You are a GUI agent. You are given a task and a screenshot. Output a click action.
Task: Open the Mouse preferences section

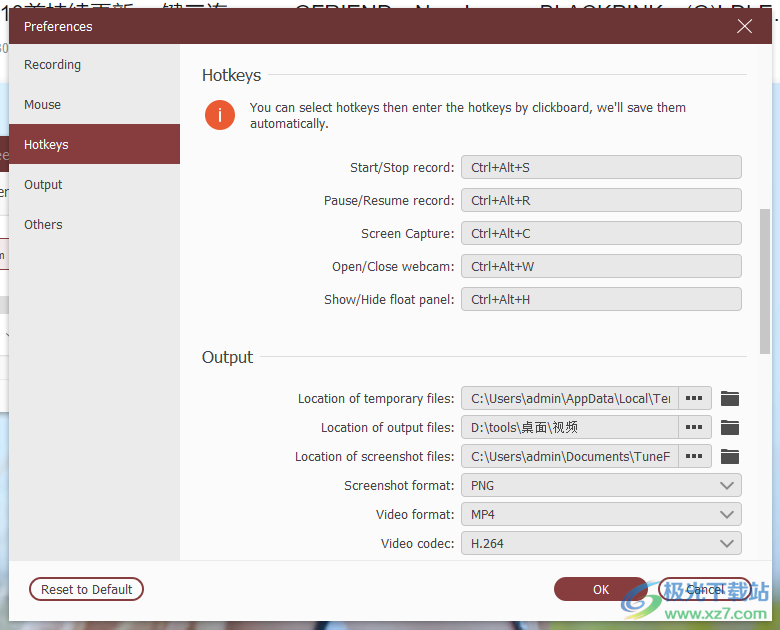pyautogui.click(x=95, y=105)
